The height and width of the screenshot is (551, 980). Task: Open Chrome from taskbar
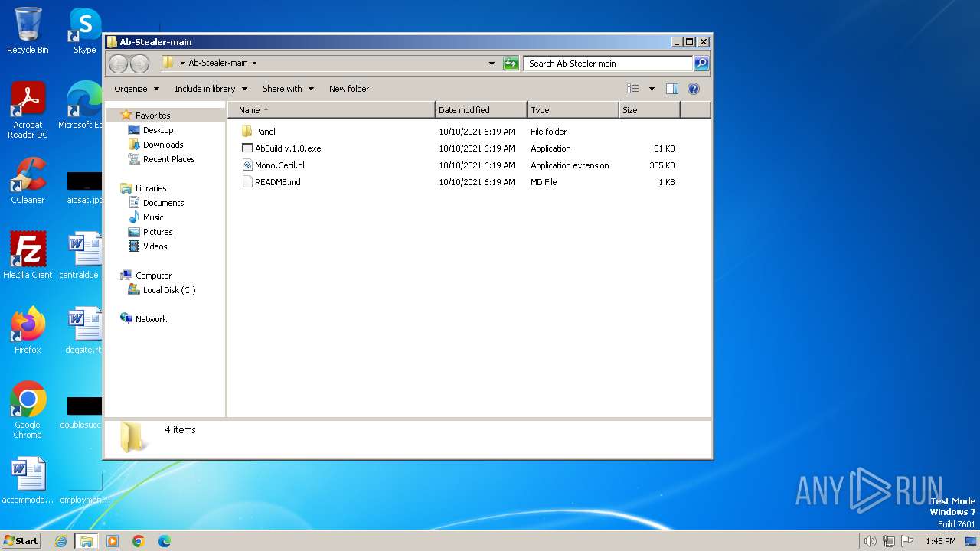click(x=139, y=541)
